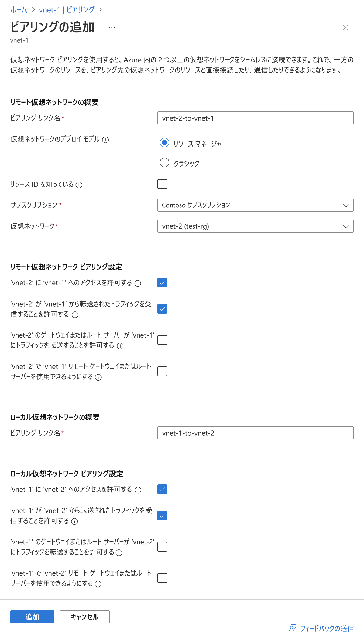The height and width of the screenshot is (638, 364).
Task: Navigate to vnet-1 | ピアリング breadcrumb
Action: [67, 10]
